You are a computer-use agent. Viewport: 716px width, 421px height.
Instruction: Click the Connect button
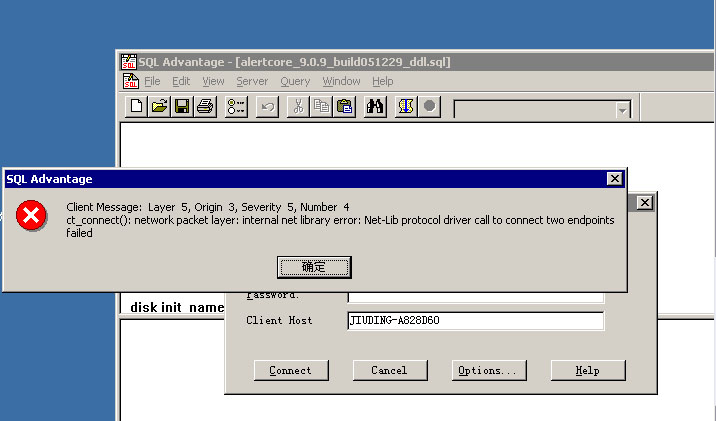click(291, 370)
